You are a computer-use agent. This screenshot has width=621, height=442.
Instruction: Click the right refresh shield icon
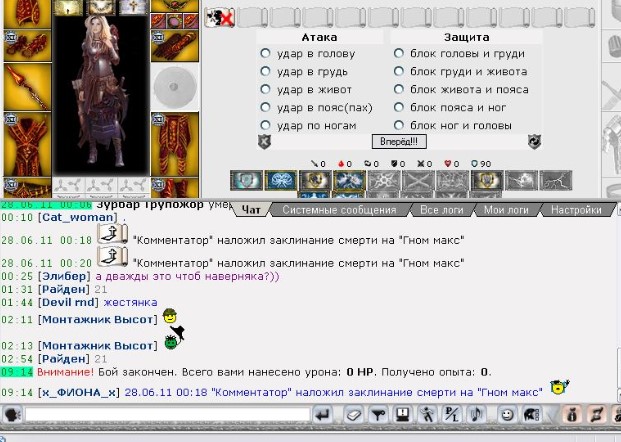pyautogui.click(x=534, y=142)
